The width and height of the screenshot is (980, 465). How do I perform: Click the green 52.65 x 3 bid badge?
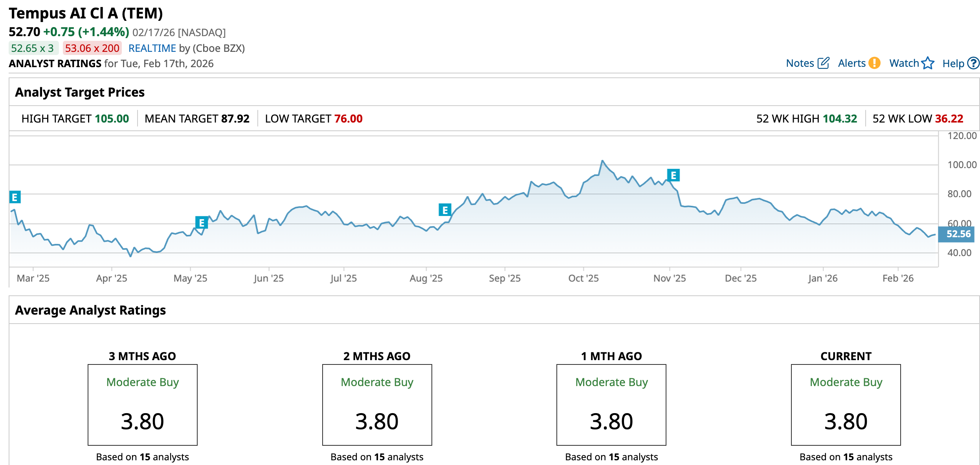coord(33,48)
